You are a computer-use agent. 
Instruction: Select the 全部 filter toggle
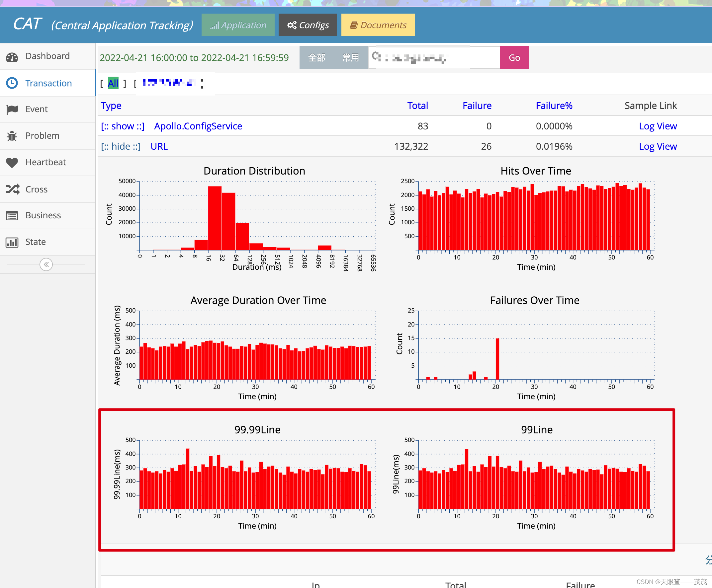tap(316, 58)
